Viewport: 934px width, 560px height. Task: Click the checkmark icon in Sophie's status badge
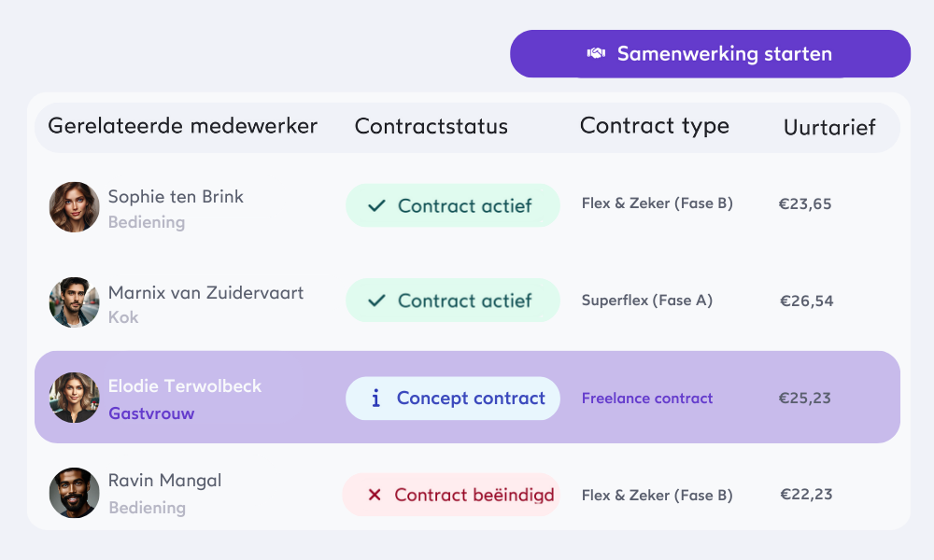click(376, 206)
